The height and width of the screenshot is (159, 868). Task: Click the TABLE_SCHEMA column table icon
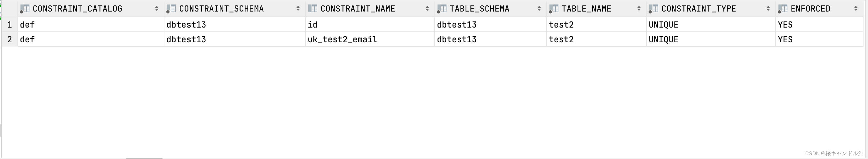[x=442, y=9]
